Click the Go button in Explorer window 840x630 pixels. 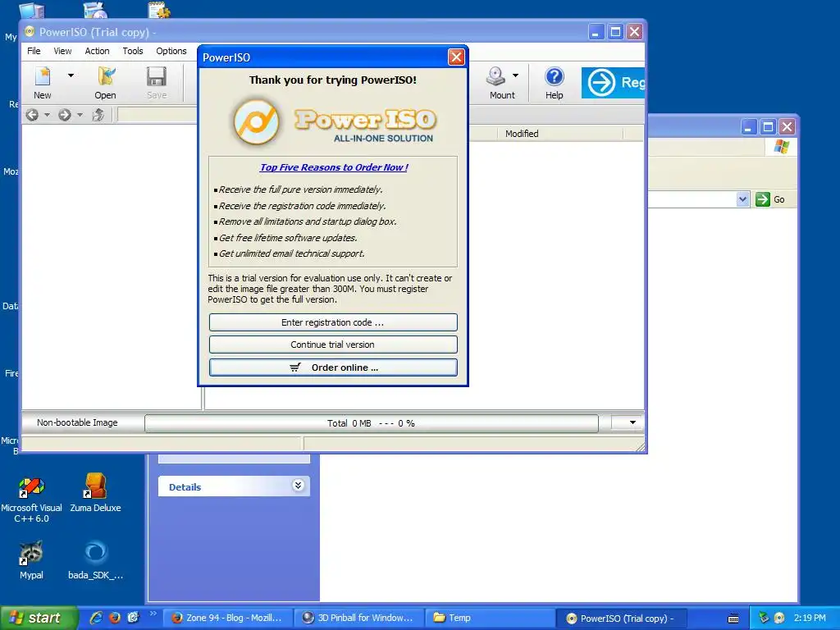[770, 199]
